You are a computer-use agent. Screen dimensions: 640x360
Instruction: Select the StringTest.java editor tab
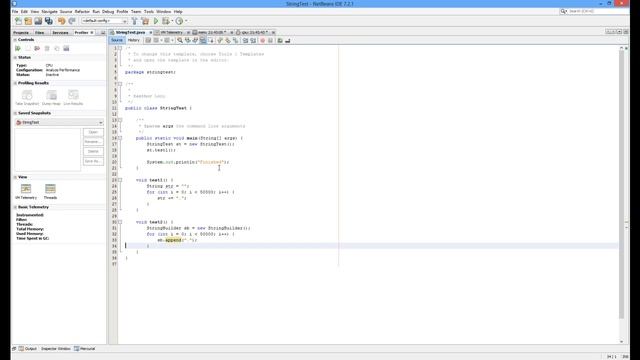(130, 32)
